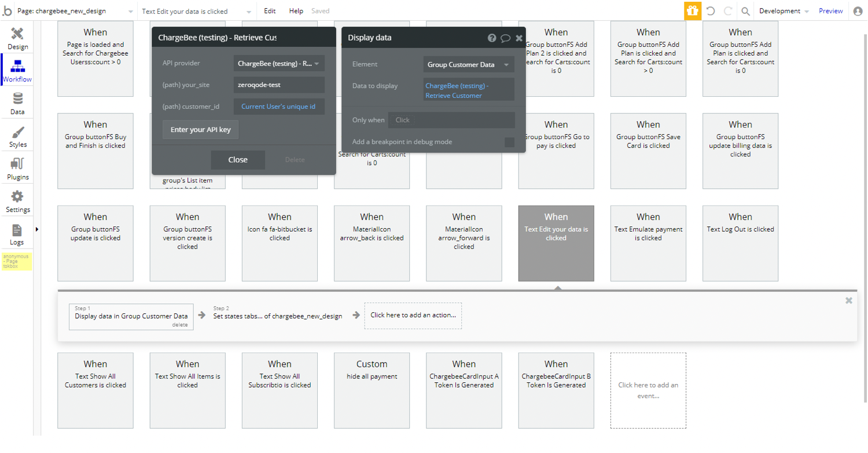
Task: Select Step 2 Set states action
Action: point(278,316)
